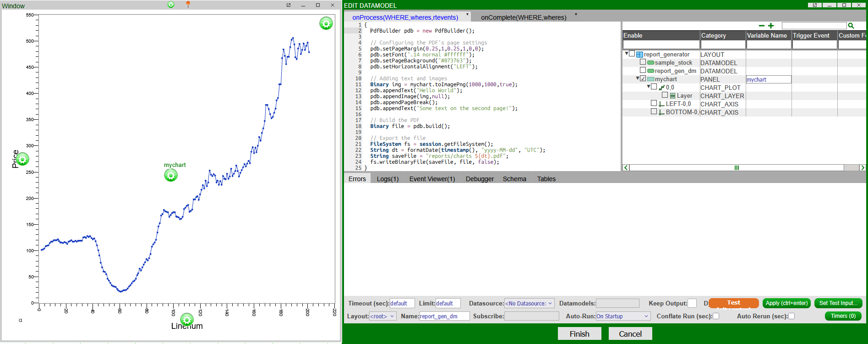The width and height of the screenshot is (868, 344).
Task: Switch to the Debugger tab
Action: tap(480, 179)
